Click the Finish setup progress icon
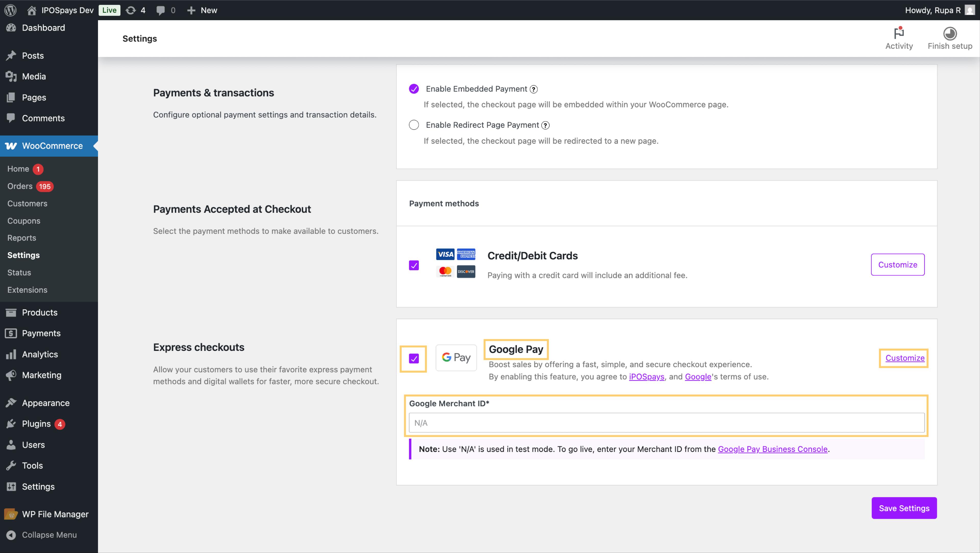The image size is (980, 553). coord(950,33)
